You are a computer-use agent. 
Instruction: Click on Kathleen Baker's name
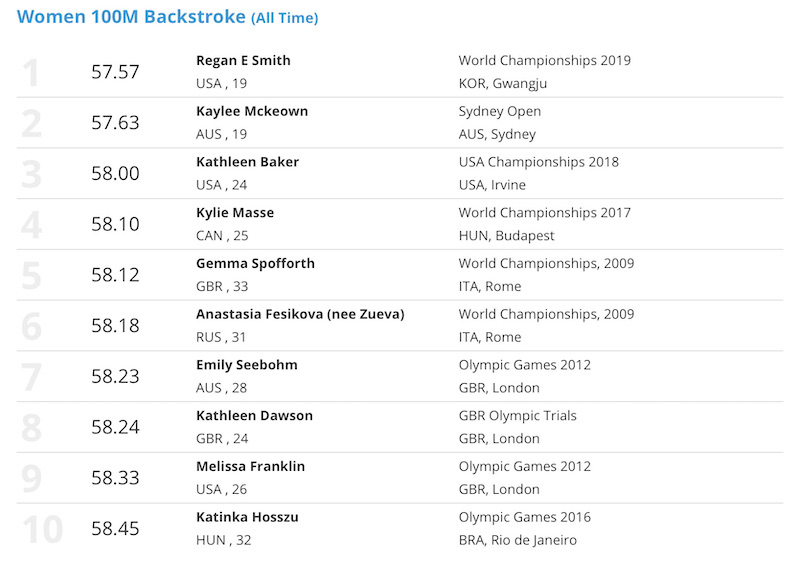247,162
